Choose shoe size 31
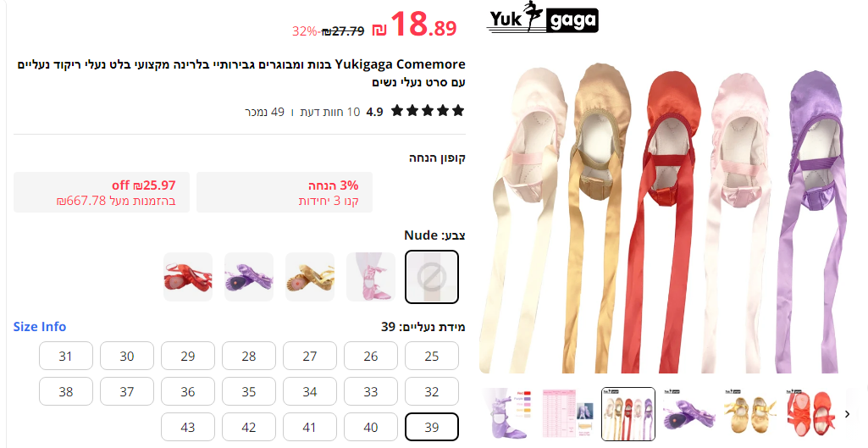Image resolution: width=868 pixels, height=448 pixels. 66,356
